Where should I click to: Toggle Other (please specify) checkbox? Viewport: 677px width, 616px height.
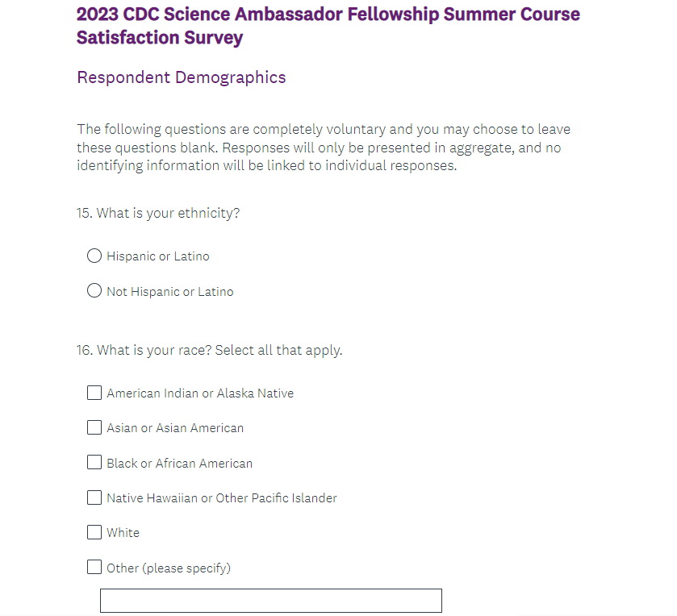94,568
